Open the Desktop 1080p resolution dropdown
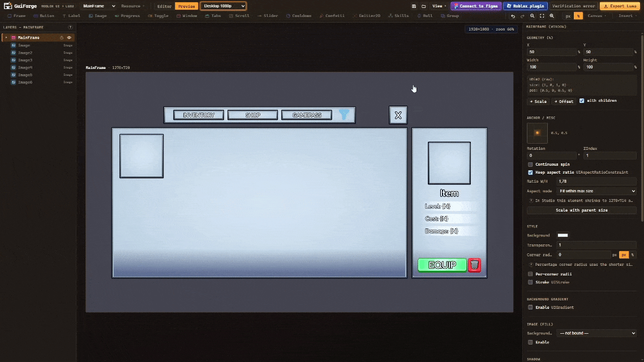The height and width of the screenshot is (362, 644). point(224,6)
